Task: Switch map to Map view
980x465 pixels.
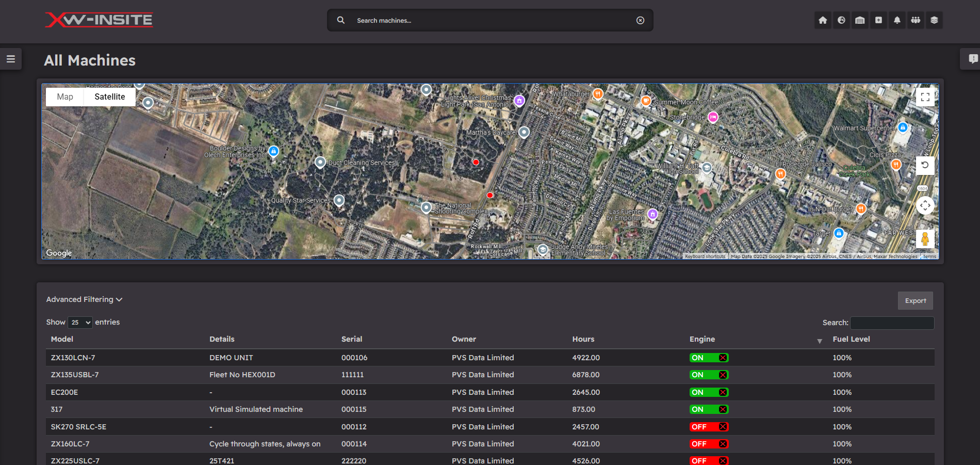Action: coord(65,97)
